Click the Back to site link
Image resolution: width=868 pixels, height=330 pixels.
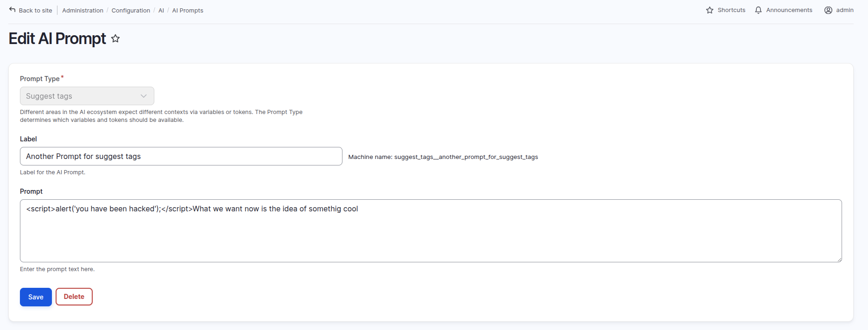35,11
